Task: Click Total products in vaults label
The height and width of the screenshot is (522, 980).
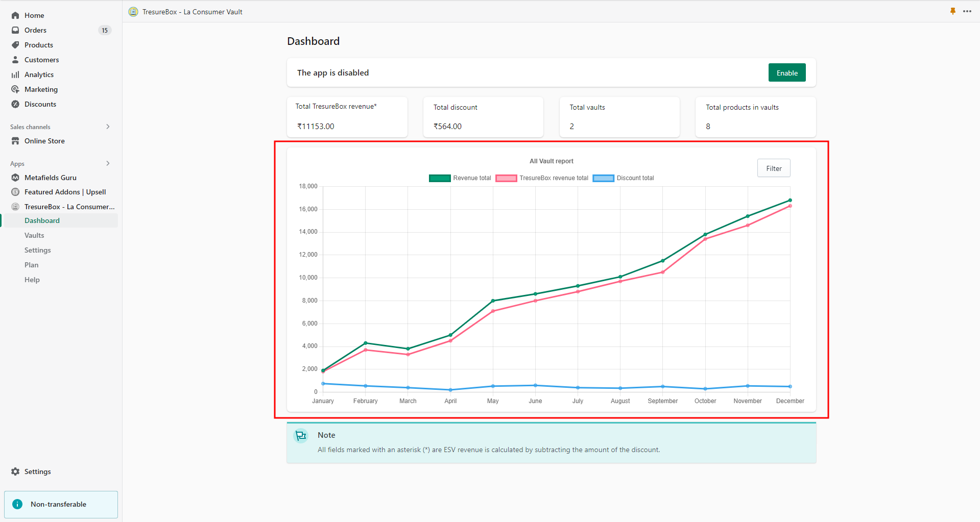Action: tap(742, 107)
